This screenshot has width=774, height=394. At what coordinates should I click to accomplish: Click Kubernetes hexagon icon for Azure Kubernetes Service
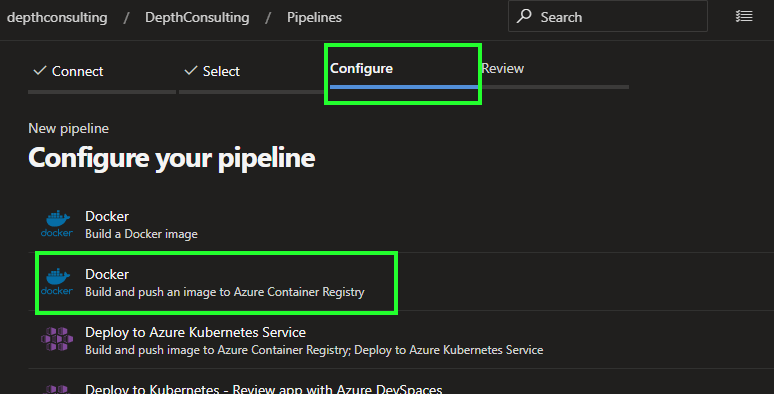[x=57, y=339]
